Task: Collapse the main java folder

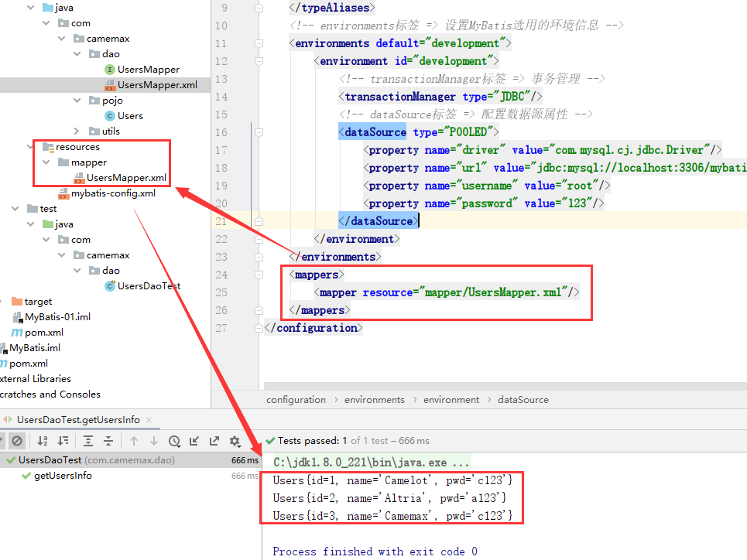Action: [31, 8]
